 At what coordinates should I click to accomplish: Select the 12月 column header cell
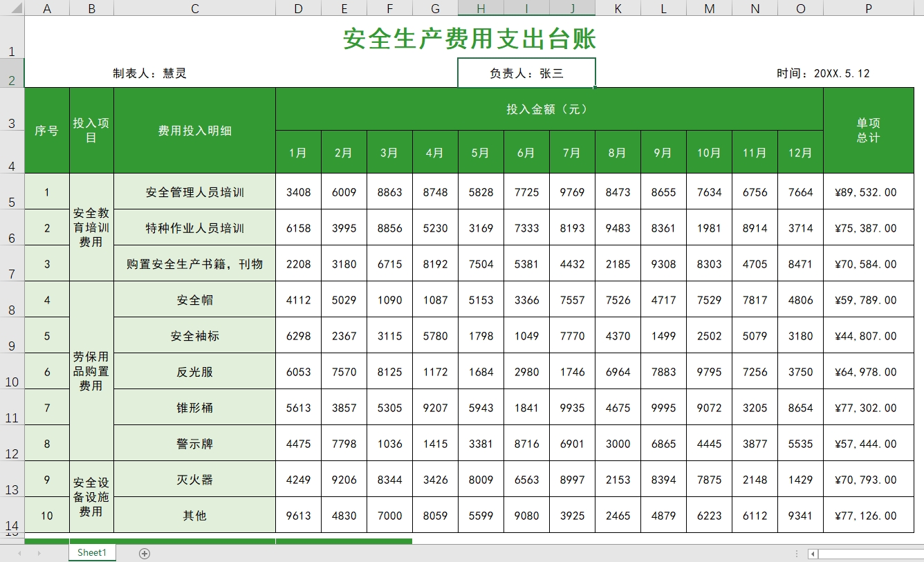(800, 153)
